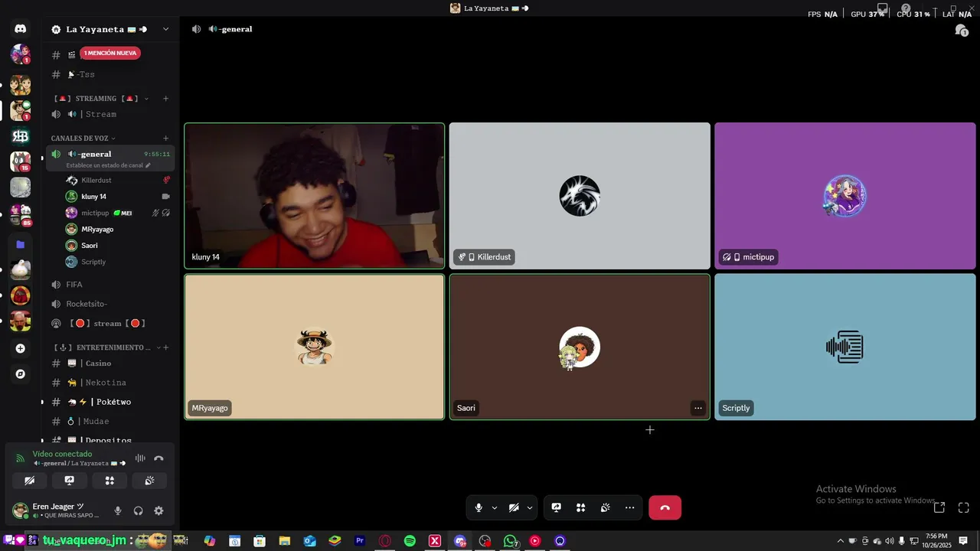Image resolution: width=980 pixels, height=551 pixels.
Task: Open WhatsApp from the taskbar
Action: point(510,541)
